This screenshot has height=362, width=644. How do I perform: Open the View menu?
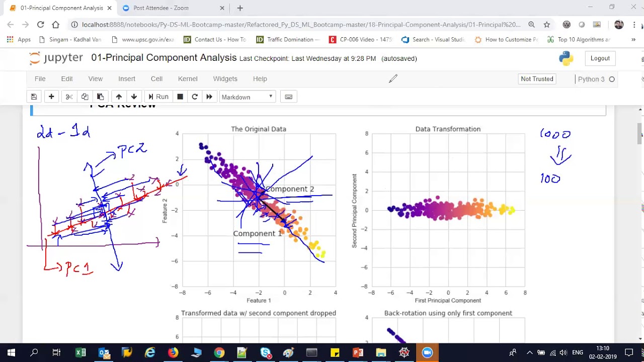tap(96, 78)
